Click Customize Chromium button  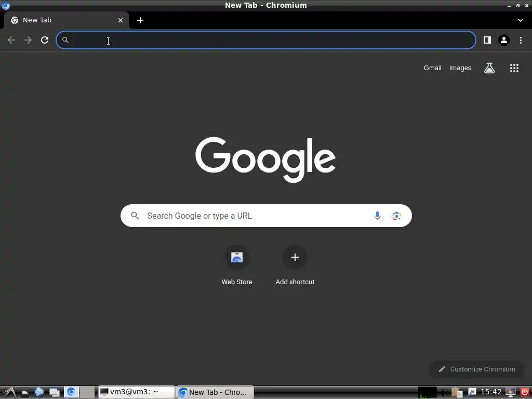click(477, 369)
